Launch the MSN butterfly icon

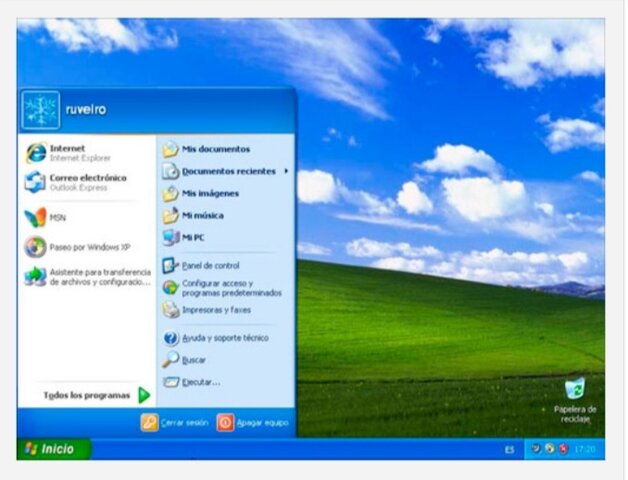[x=35, y=218]
